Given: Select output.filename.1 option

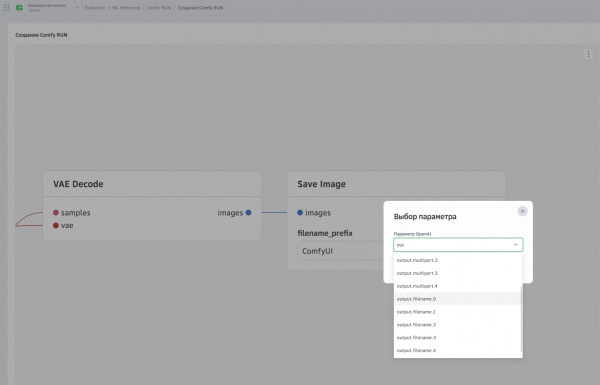Looking at the screenshot, I should coord(458,312).
